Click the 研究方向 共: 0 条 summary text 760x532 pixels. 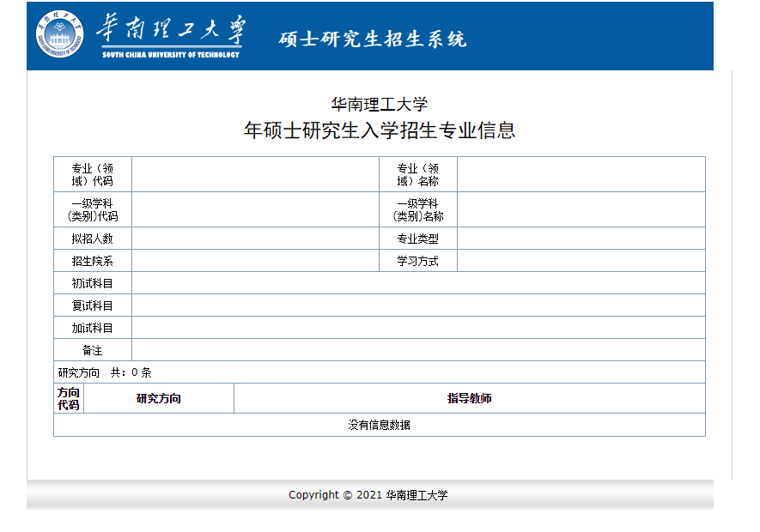(x=105, y=372)
